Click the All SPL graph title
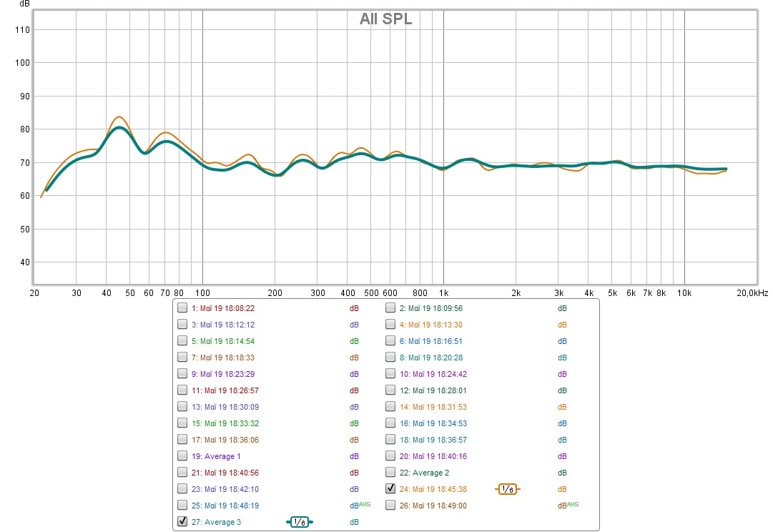773x532 pixels. click(x=385, y=19)
